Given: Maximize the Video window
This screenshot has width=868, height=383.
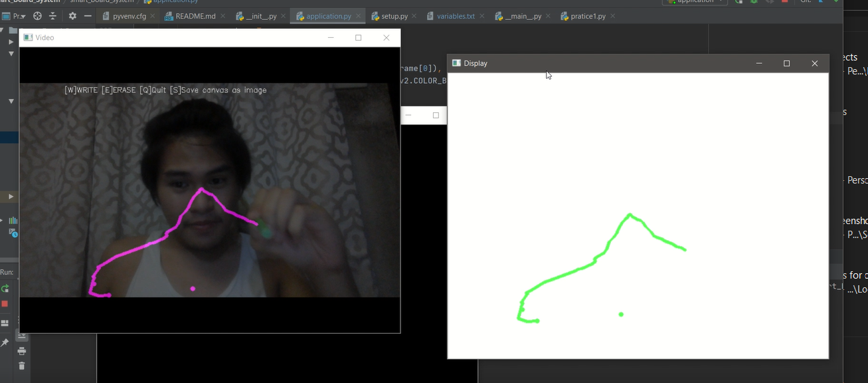Looking at the screenshot, I should [x=359, y=38].
